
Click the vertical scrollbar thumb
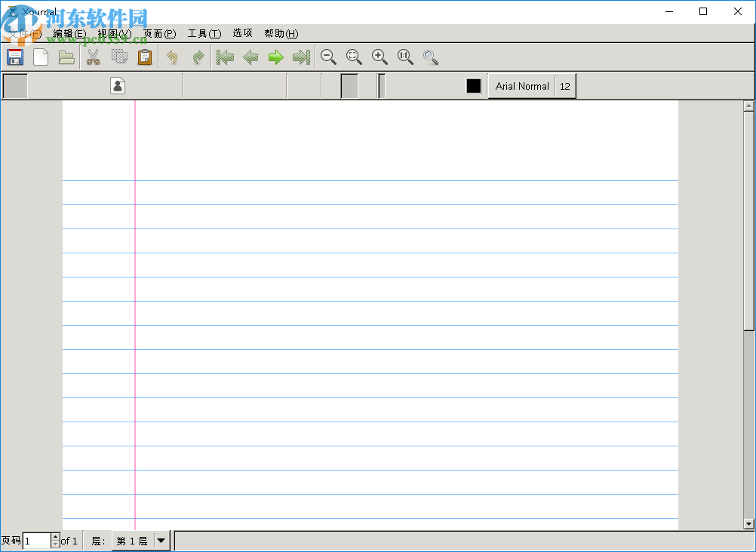tap(748, 221)
